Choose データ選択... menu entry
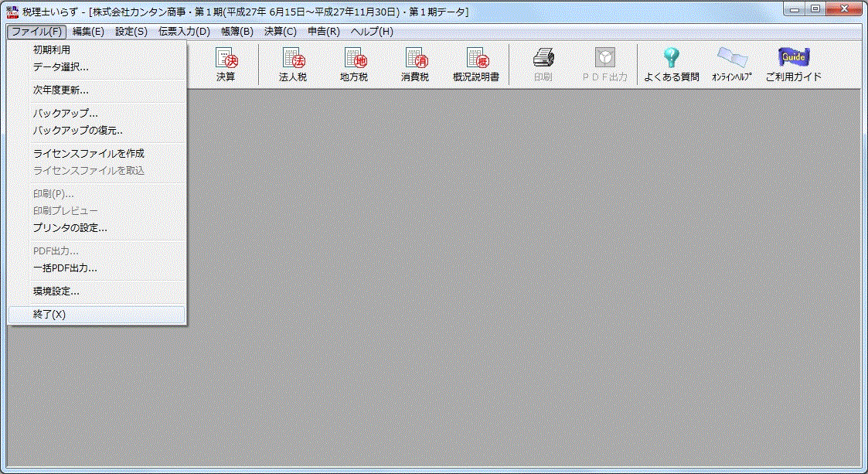This screenshot has width=868, height=474. pyautogui.click(x=60, y=67)
